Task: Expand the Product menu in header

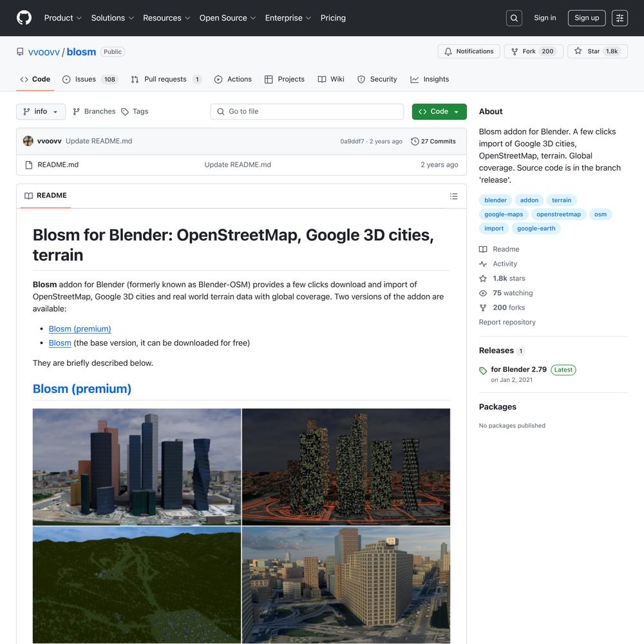Action: click(62, 18)
